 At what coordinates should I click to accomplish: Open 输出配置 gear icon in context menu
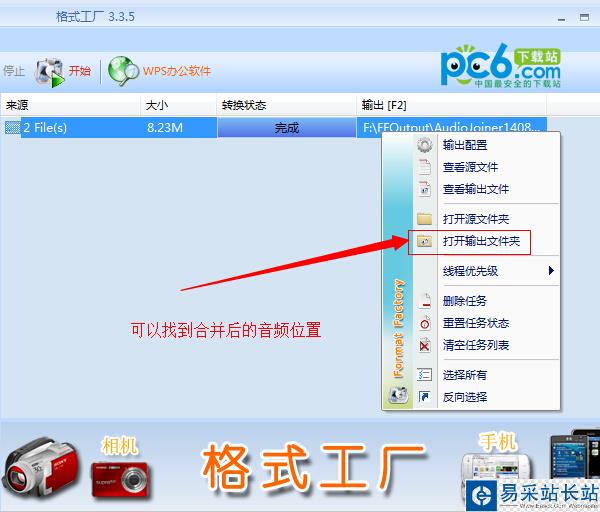(424, 145)
